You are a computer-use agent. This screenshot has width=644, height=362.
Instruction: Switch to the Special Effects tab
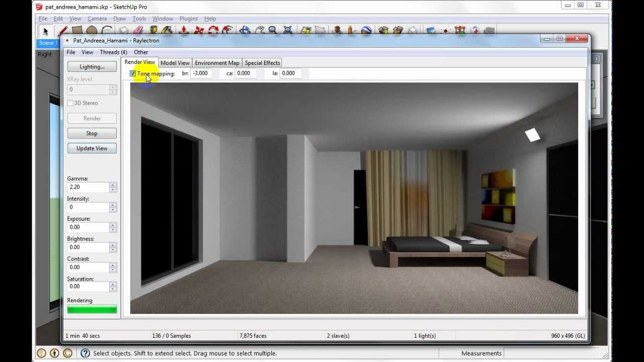pos(262,63)
